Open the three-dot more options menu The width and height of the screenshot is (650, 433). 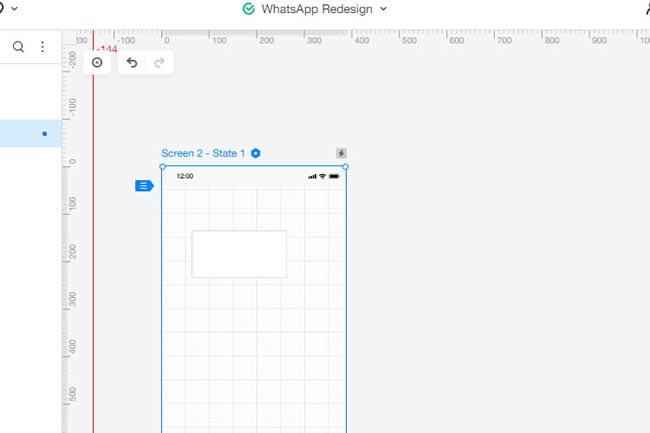pos(42,47)
